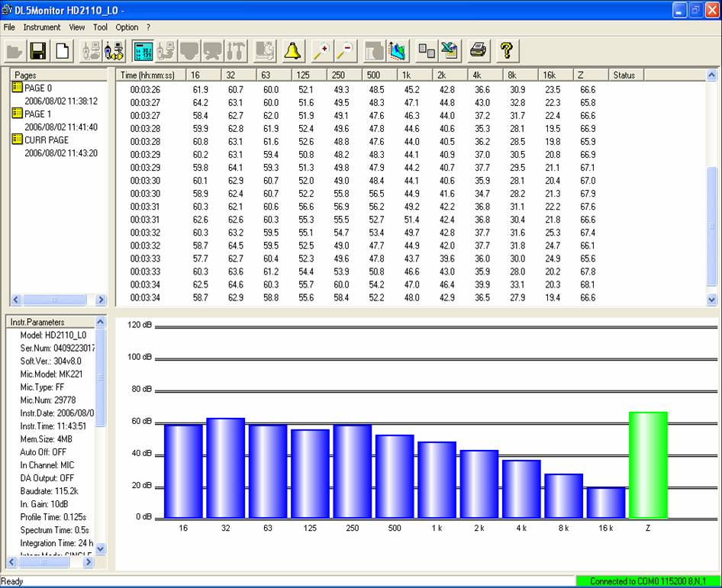
Task: Create a new blank page document
Action: pos(62,50)
